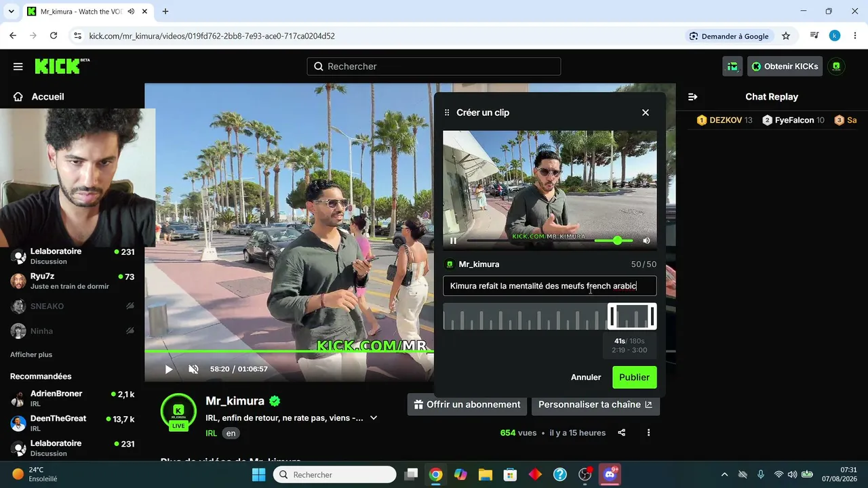Bookmark this page with the star icon
The image size is (868, 488).
click(x=786, y=36)
